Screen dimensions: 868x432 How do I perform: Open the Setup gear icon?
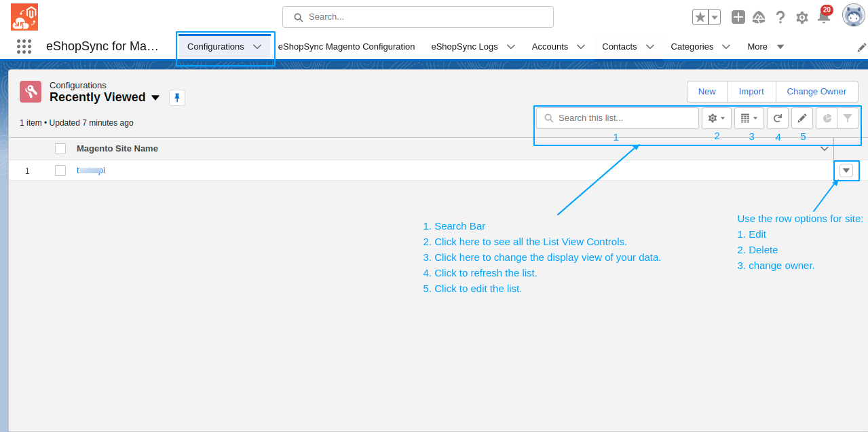coord(801,18)
